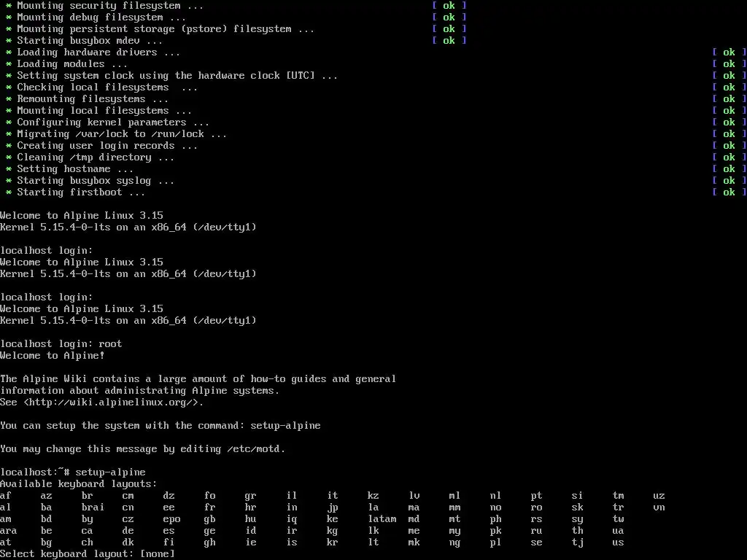Image resolution: width=747 pixels, height=560 pixels.
Task: Click the 'fr' keyboard layout code
Action: pyautogui.click(x=209, y=507)
